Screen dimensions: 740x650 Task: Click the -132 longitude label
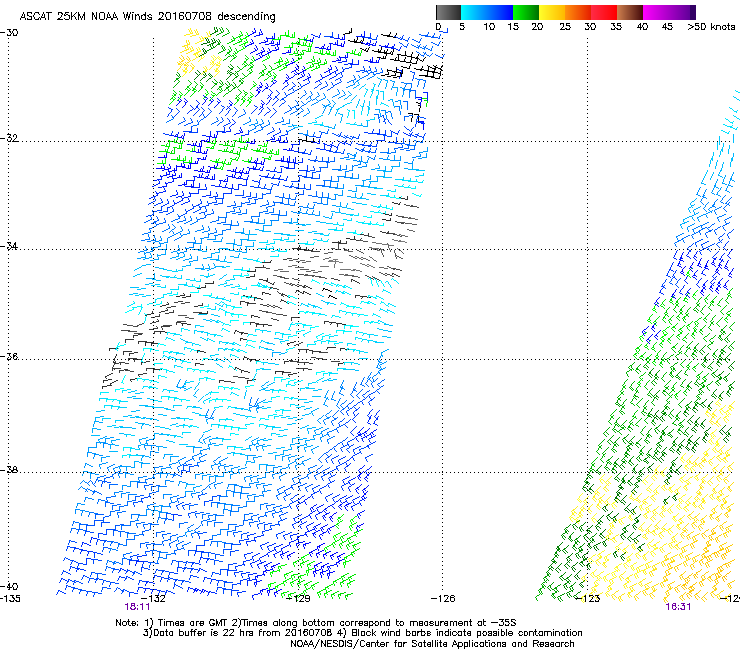pos(153,599)
